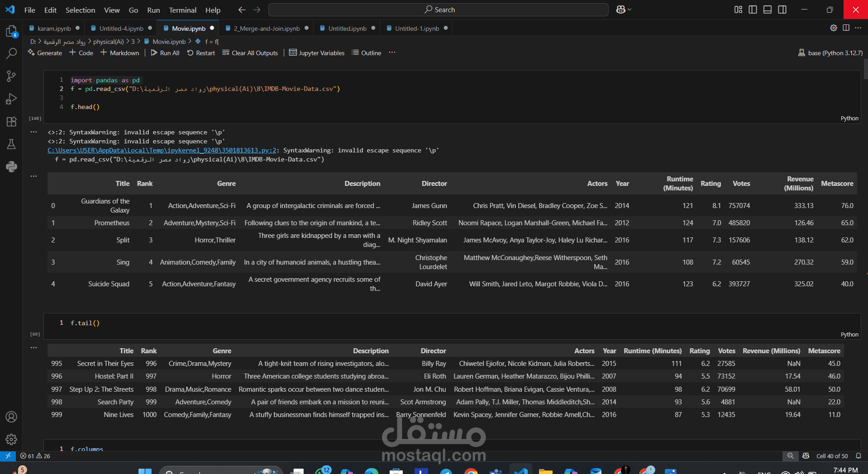The width and height of the screenshot is (868, 474).
Task: Open the notifications bell in status bar
Action: (858, 456)
